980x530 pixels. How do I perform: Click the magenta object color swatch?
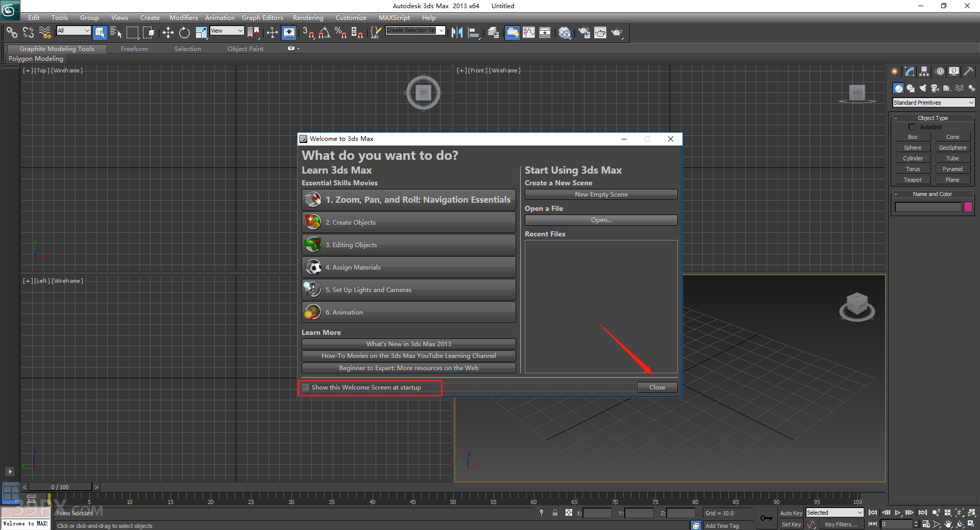coord(968,207)
